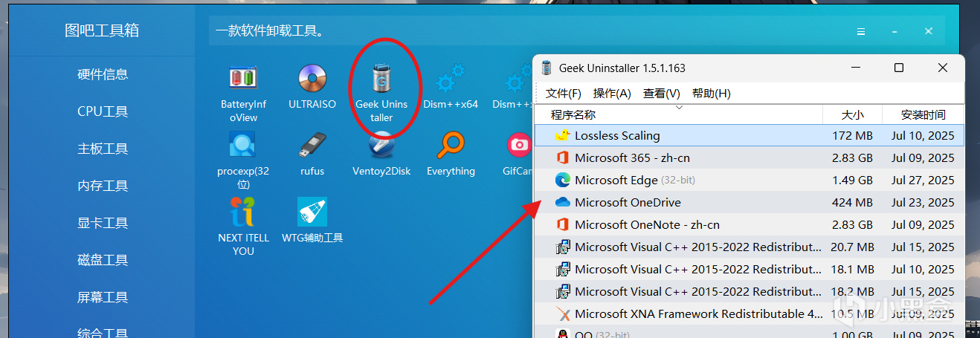Click the 424 MB size cell
Screen dimensions: 980x338
pos(852,203)
